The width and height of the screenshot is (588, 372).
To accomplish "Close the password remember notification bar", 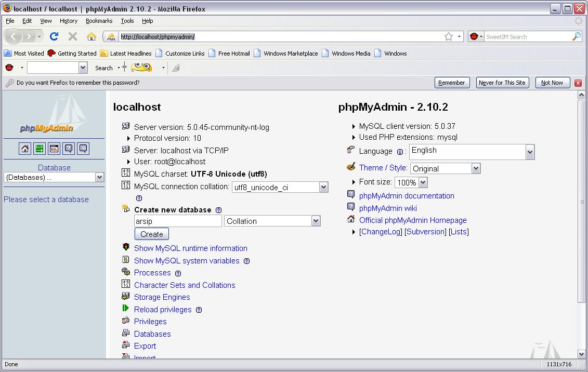I will point(578,83).
